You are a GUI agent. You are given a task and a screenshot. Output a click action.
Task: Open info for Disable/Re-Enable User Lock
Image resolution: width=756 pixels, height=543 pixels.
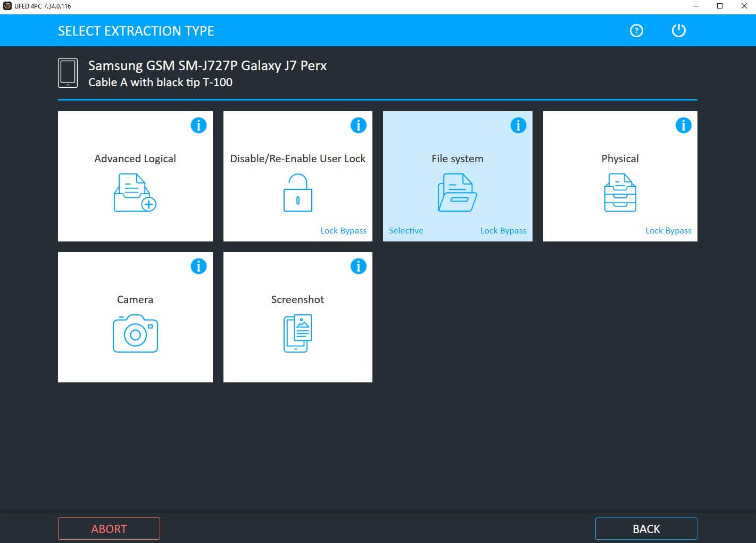click(x=359, y=125)
